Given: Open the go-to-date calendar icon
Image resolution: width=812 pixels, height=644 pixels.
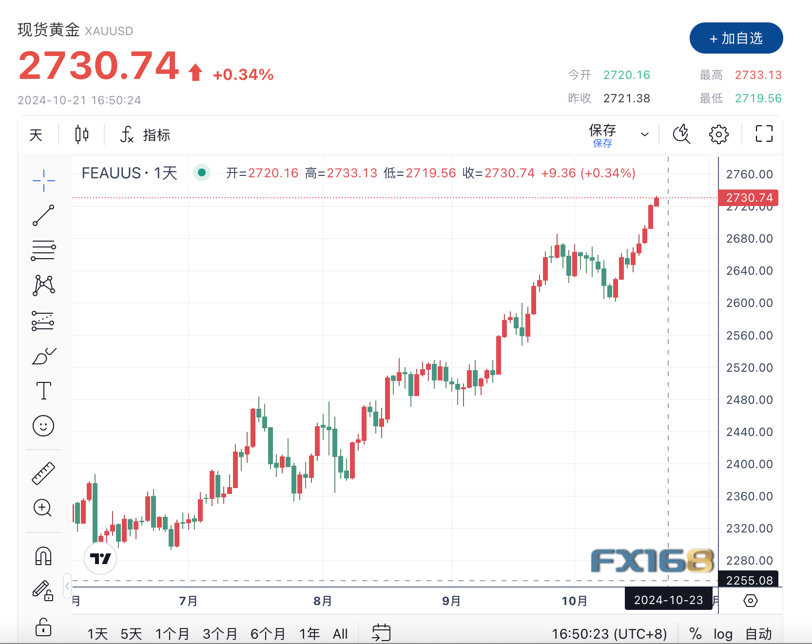Looking at the screenshot, I should 381,632.
